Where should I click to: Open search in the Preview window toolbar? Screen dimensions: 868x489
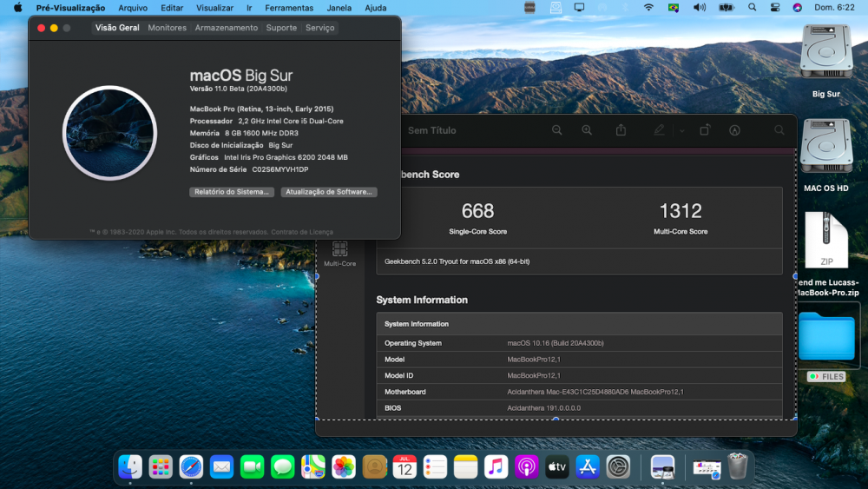coord(779,130)
